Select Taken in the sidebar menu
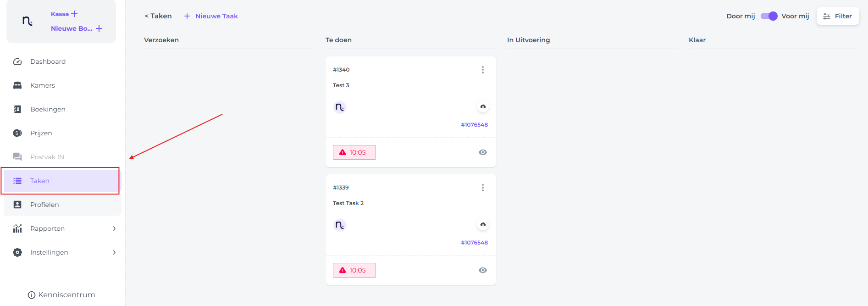 (x=61, y=181)
